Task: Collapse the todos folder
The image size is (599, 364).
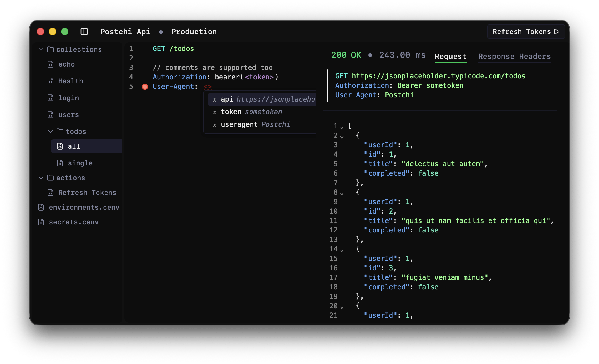Action: (x=50, y=132)
